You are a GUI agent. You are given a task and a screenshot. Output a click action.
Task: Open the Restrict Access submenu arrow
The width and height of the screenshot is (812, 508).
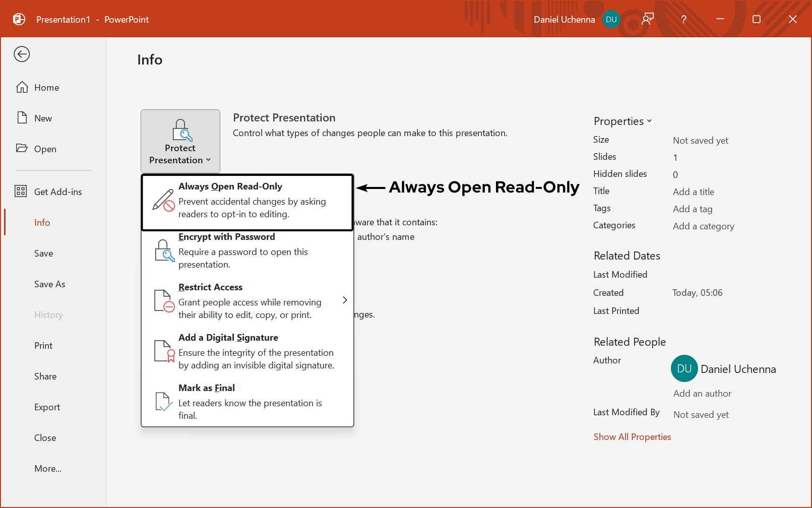[345, 300]
